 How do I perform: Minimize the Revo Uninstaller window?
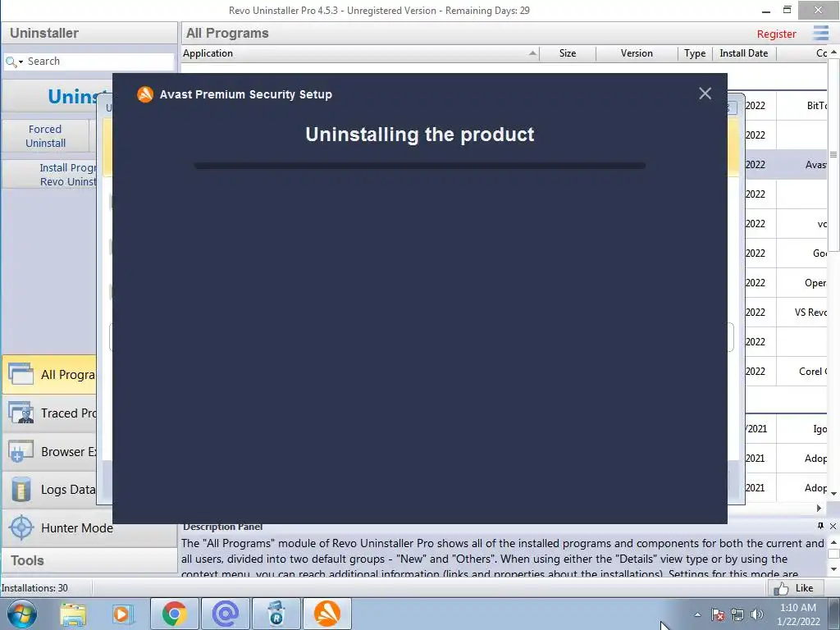pyautogui.click(x=766, y=10)
